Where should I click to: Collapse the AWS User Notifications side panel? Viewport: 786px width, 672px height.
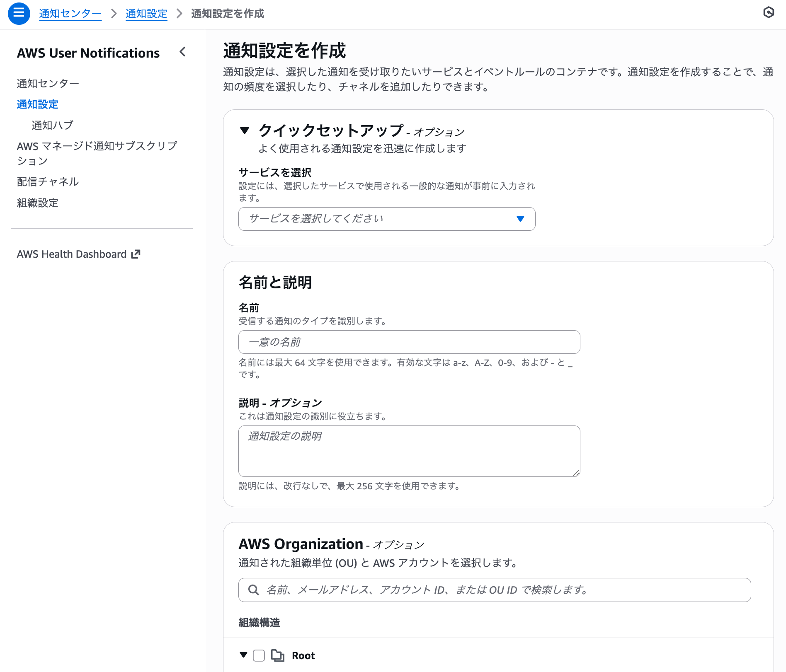[x=182, y=52]
